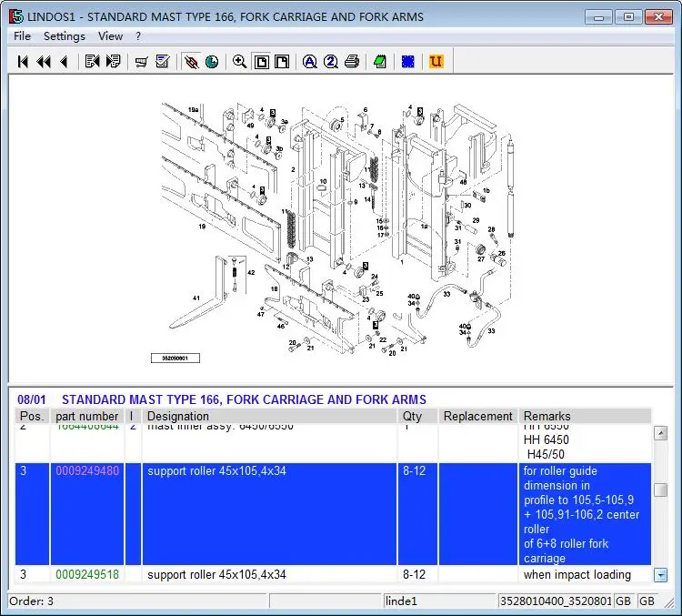The height and width of the screenshot is (616, 682).
Task: Click the single left arrow previous icon
Action: tap(65, 62)
